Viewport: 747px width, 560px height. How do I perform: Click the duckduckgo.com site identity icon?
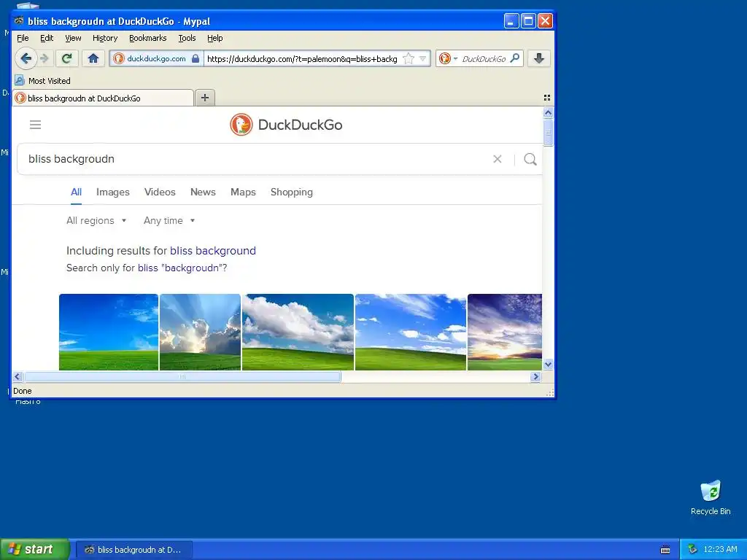tap(119, 58)
